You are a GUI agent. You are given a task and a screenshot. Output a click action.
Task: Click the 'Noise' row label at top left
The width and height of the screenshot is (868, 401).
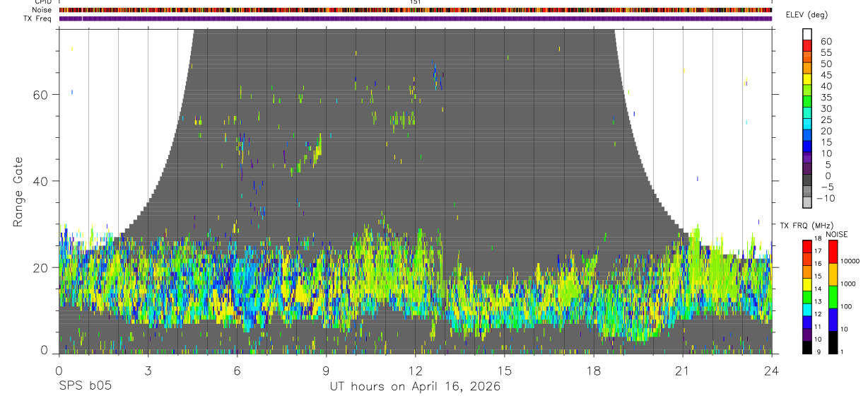pos(42,10)
